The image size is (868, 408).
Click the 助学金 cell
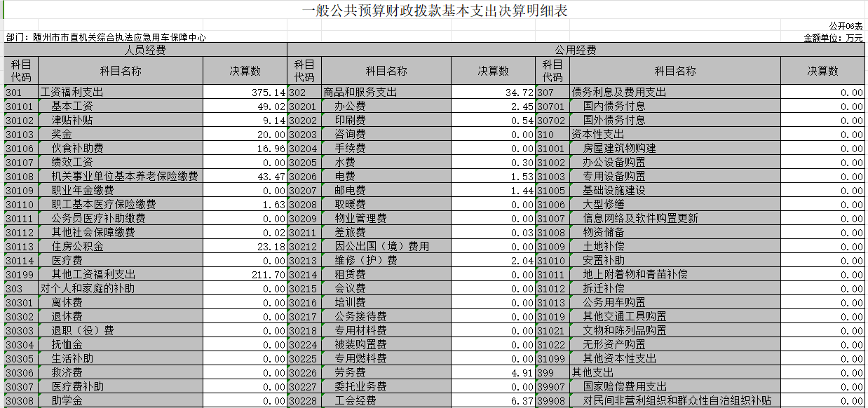121,400
